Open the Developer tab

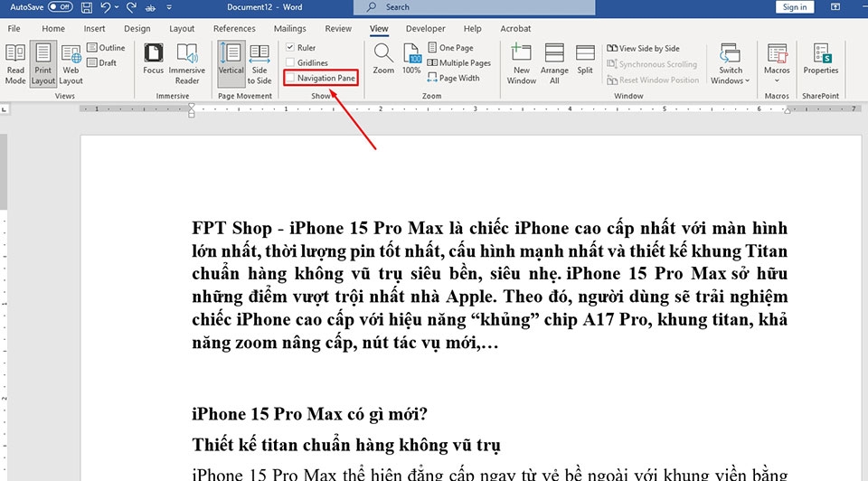pyautogui.click(x=425, y=28)
